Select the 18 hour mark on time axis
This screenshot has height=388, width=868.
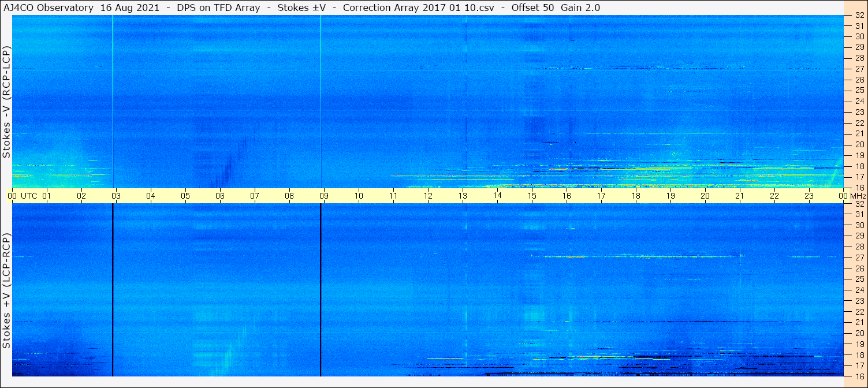635,196
